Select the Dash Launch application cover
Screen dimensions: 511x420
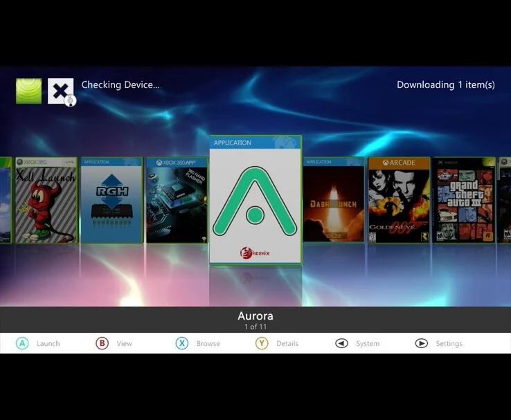click(334, 200)
